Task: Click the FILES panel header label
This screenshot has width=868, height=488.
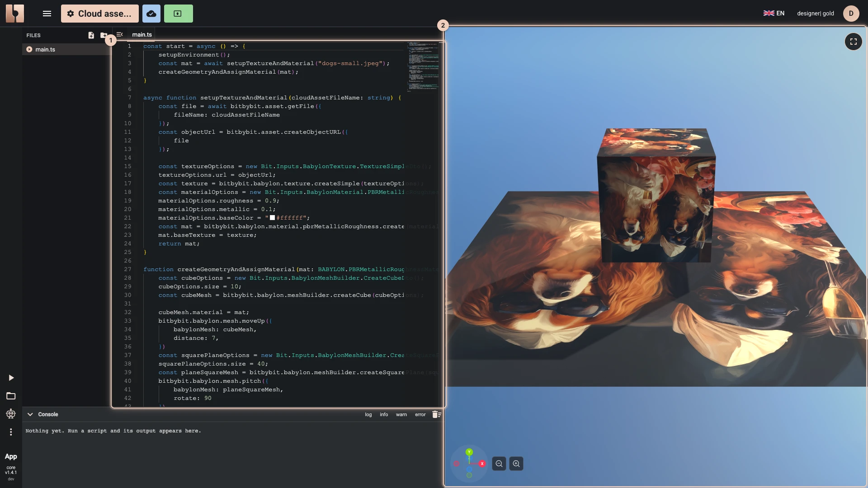Action: pyautogui.click(x=33, y=35)
